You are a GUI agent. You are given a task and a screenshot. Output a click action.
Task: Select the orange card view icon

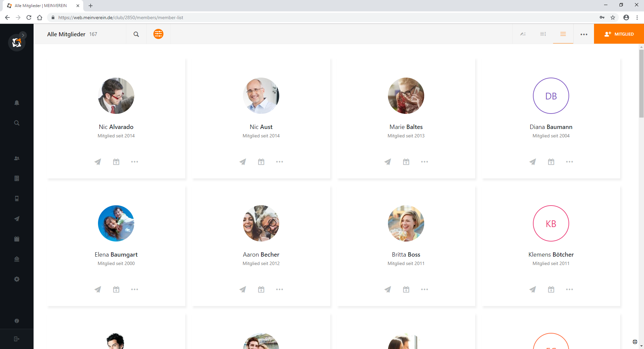click(563, 34)
